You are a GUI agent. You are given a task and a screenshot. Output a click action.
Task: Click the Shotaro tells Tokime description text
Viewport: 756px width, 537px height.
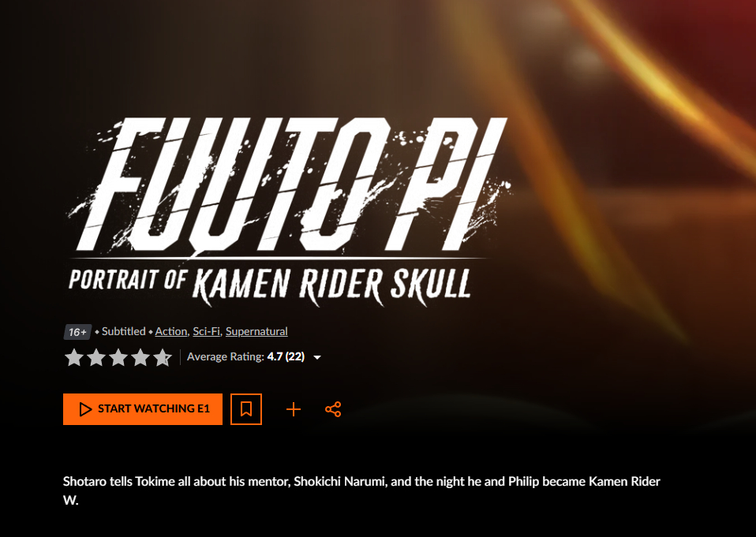point(361,490)
